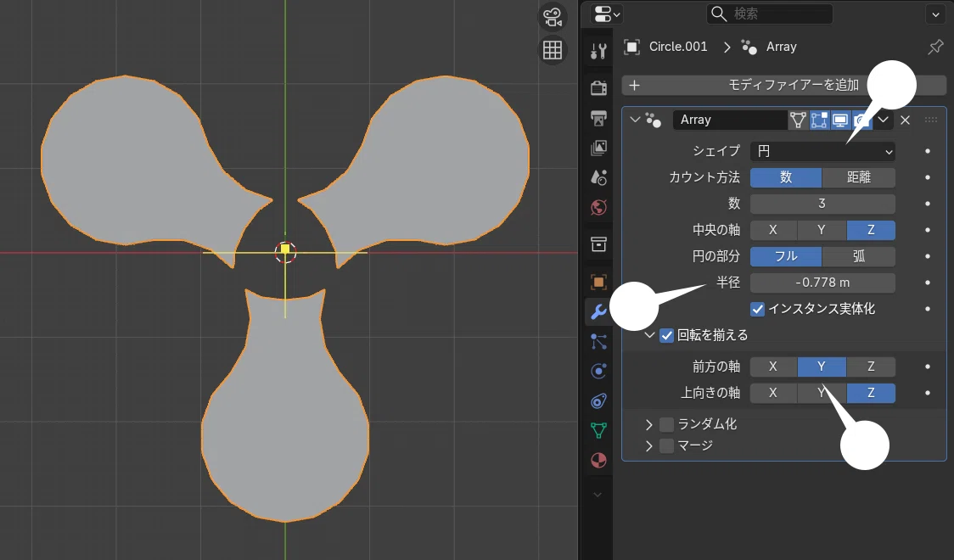The height and width of the screenshot is (560, 954).
Task: Set 前方の軸 to X
Action: 773,366
